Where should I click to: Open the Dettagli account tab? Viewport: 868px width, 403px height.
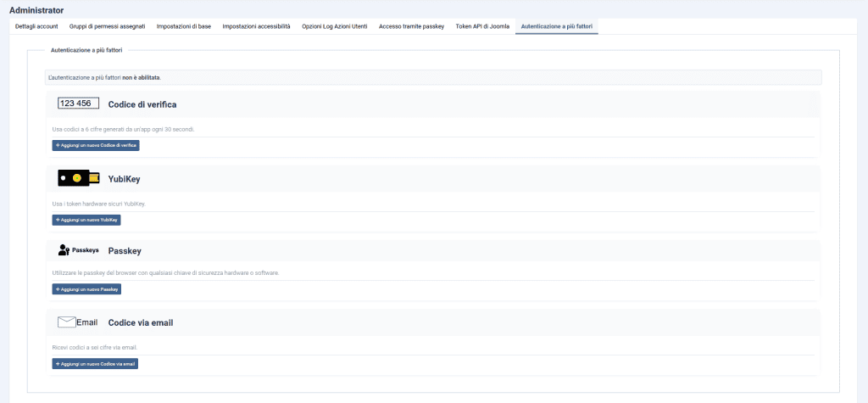(x=36, y=27)
